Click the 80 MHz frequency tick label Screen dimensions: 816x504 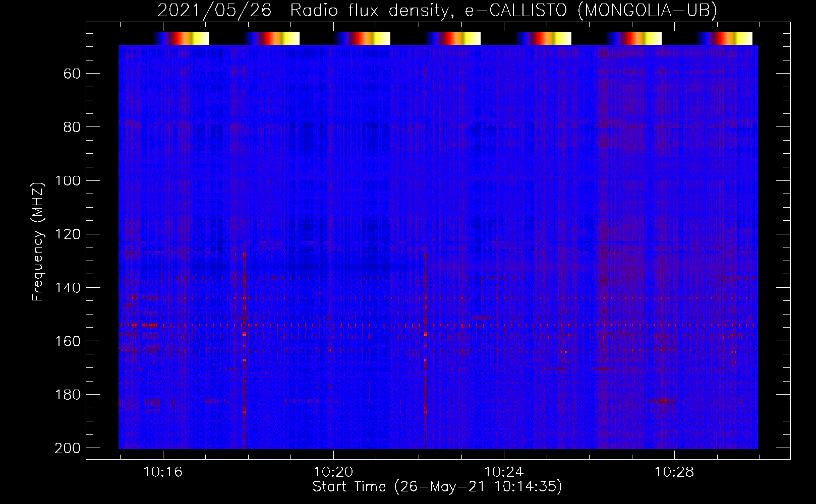72,127
